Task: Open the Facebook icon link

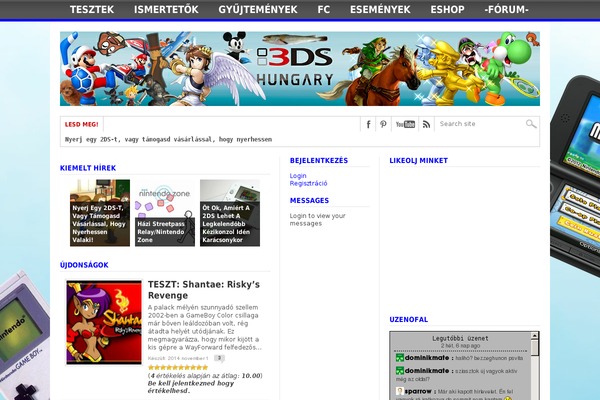Action: click(368, 124)
